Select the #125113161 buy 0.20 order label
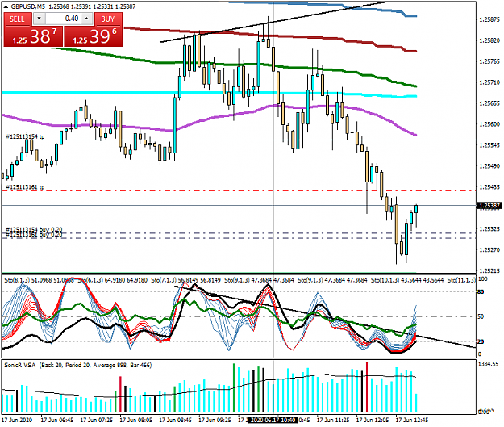Viewport: 504px width, 427px height. click(x=34, y=235)
